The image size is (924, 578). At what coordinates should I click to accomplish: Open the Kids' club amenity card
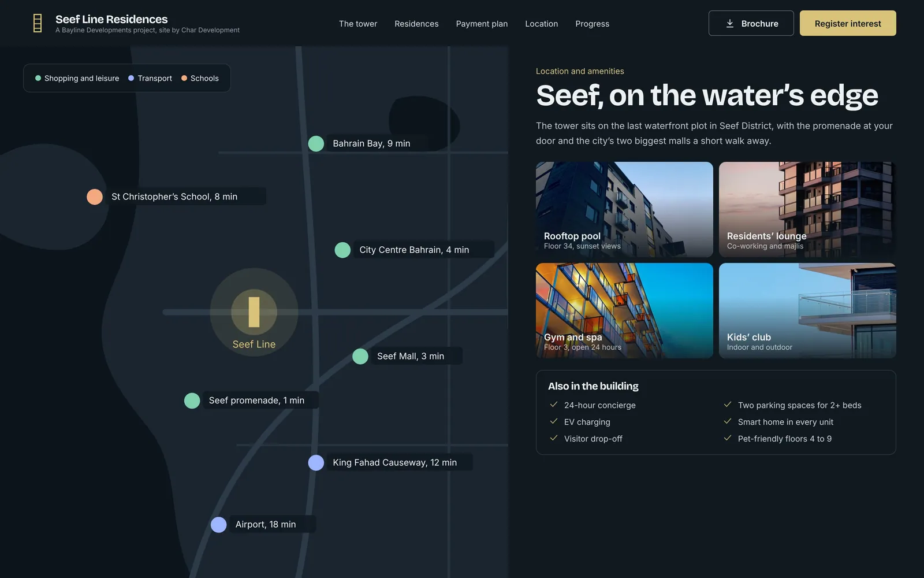point(807,310)
